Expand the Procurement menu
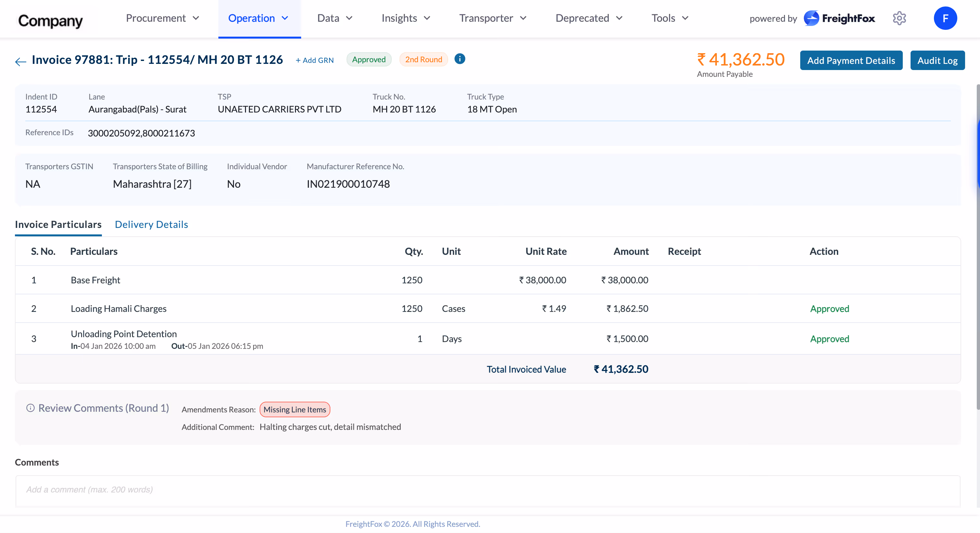 coord(163,18)
